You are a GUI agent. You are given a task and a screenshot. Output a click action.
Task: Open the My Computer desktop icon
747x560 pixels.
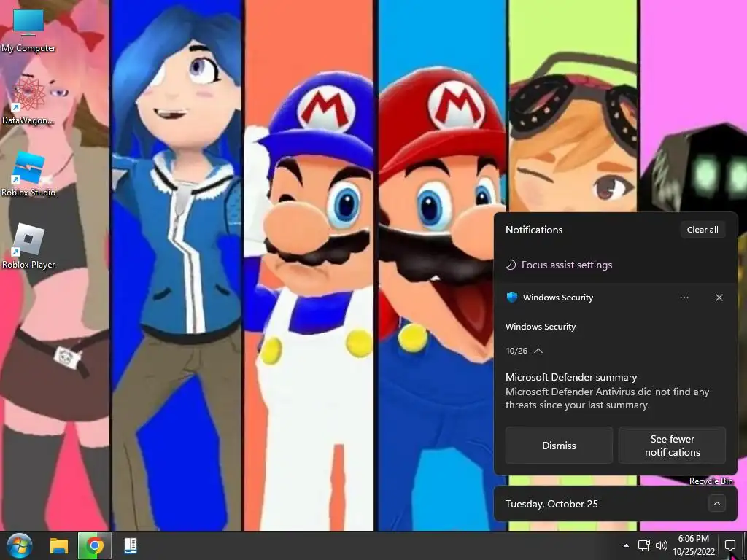pyautogui.click(x=28, y=30)
